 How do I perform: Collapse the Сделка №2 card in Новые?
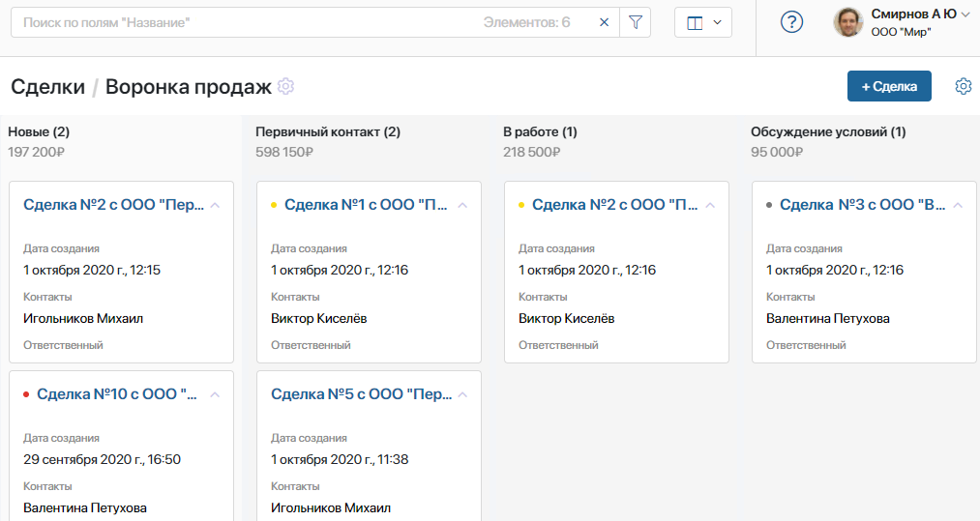(x=215, y=205)
